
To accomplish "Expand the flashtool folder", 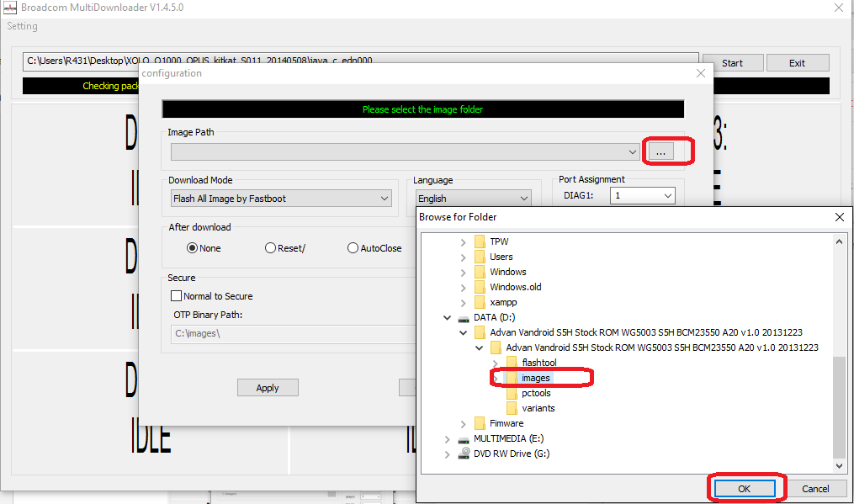I will (x=495, y=363).
